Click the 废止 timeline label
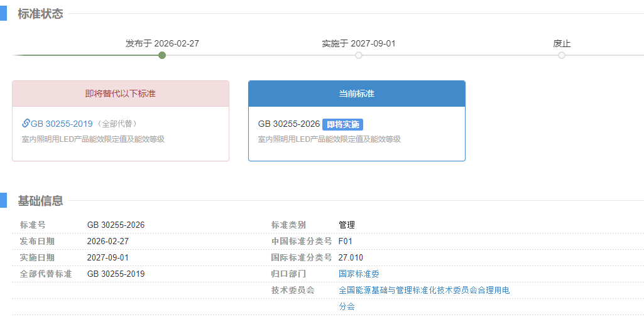The width and height of the screenshot is (644, 317). [x=562, y=43]
